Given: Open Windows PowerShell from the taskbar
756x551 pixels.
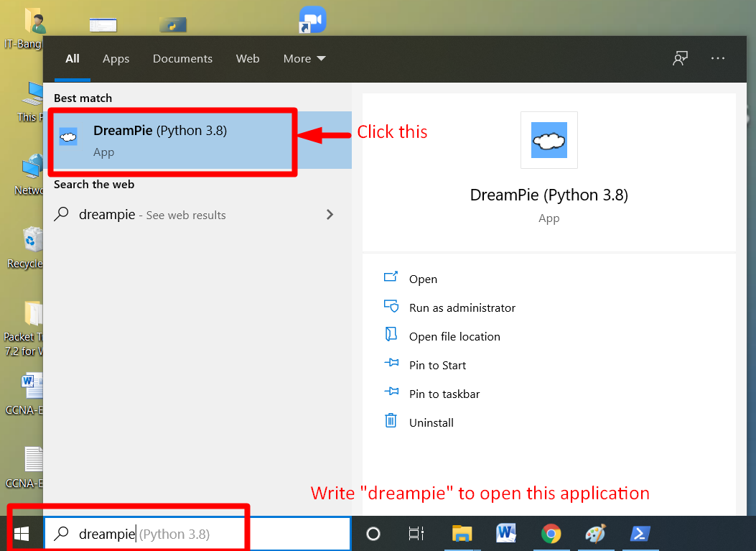Looking at the screenshot, I should point(640,534).
